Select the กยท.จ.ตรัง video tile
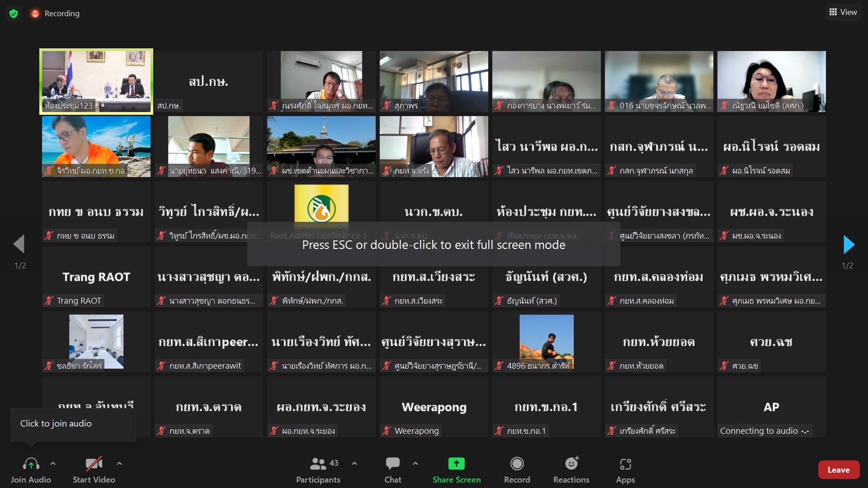This screenshot has height=488, width=868. point(434,146)
